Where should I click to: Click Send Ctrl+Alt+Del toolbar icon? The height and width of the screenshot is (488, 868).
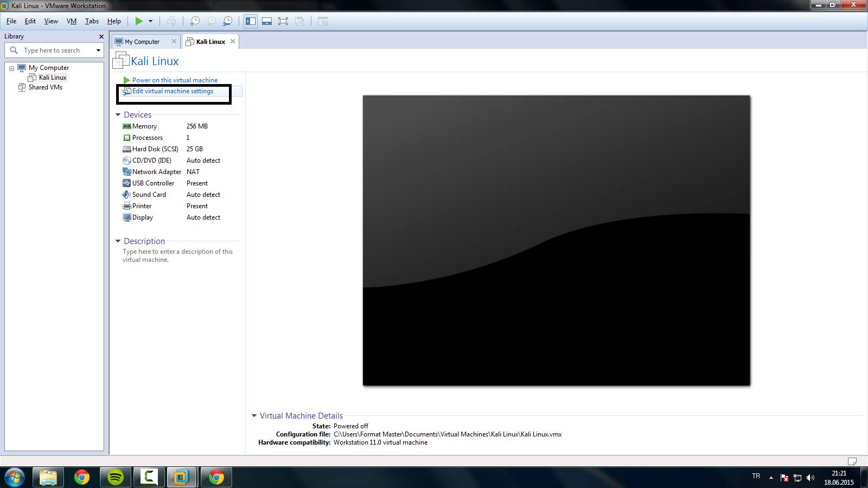(171, 21)
